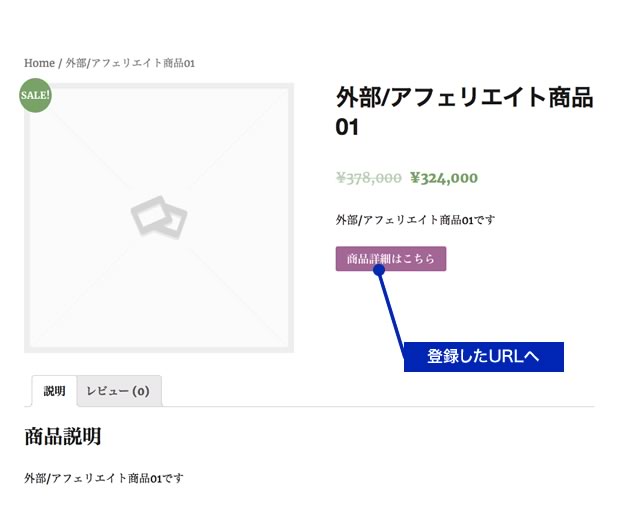Open the レビュー (0) tab
Screen dimensions: 620x528
(x=118, y=391)
